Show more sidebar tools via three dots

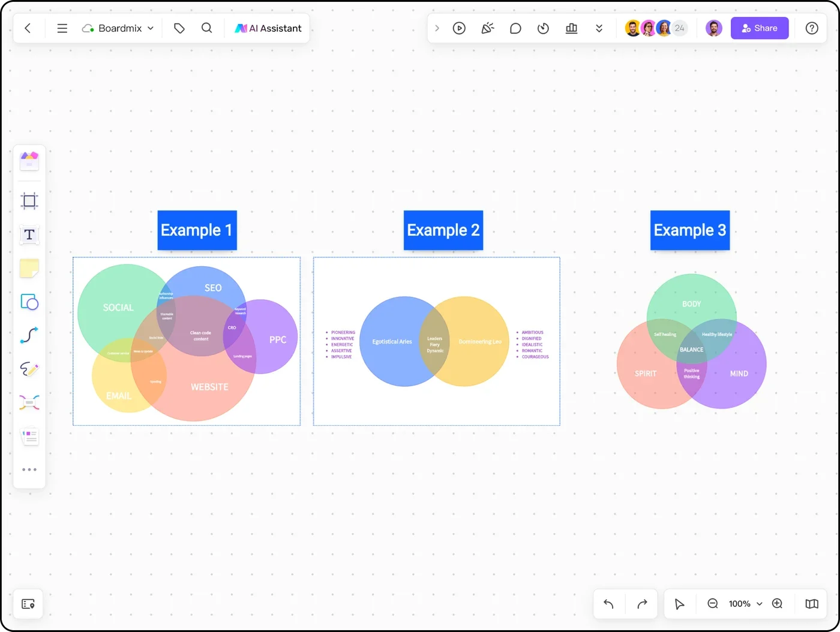29,470
